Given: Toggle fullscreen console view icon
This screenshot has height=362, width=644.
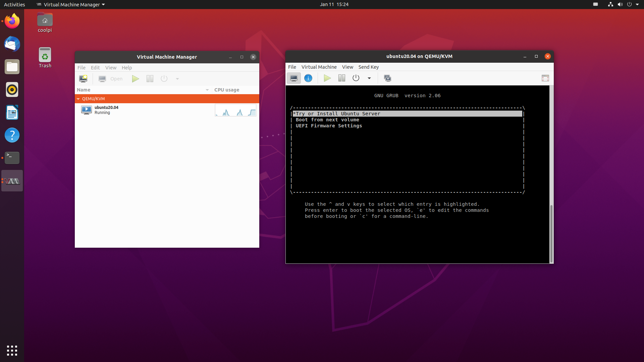Looking at the screenshot, I should click(x=545, y=78).
